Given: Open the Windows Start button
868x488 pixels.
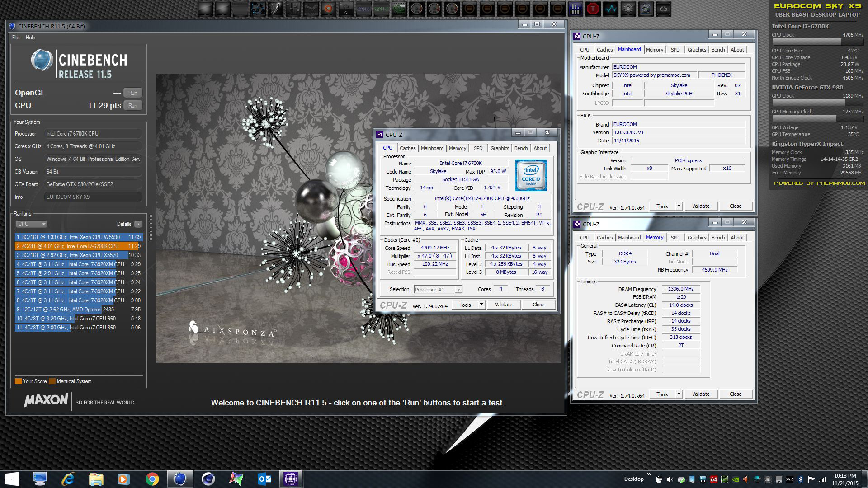Looking at the screenshot, I should coord(12,479).
